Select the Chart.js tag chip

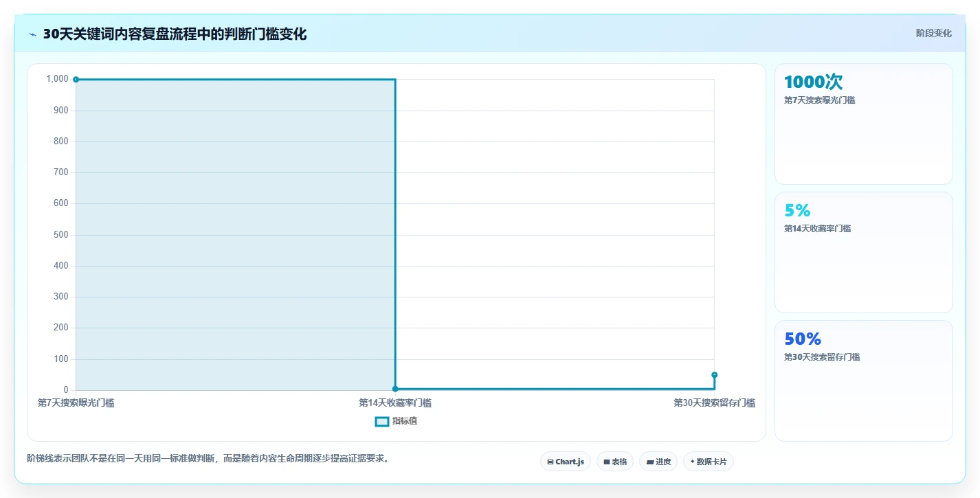pyautogui.click(x=566, y=462)
